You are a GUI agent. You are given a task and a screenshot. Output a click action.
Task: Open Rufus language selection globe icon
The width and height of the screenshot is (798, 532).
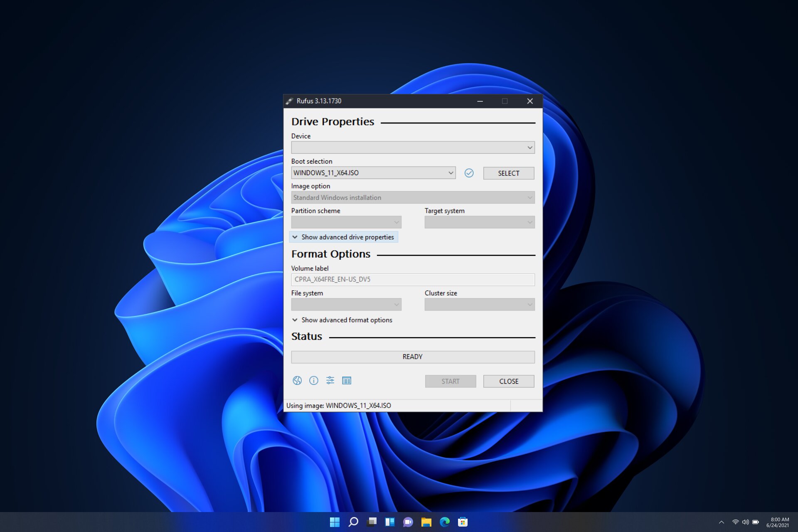pos(297,380)
